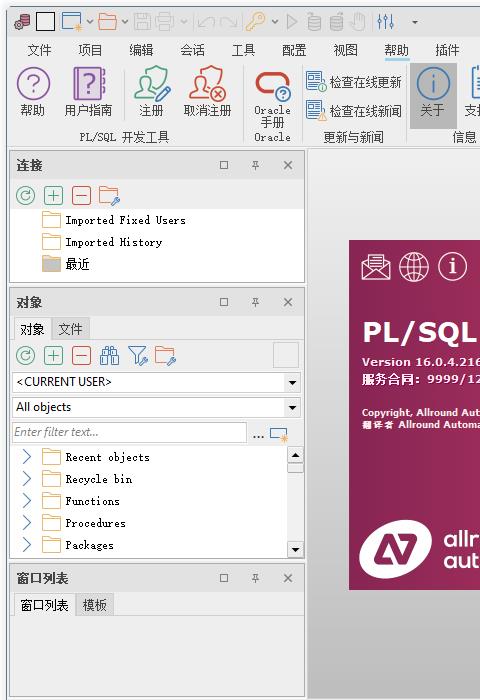480x700 pixels.
Task: Click the connections folder configure icon
Action: (x=109, y=196)
